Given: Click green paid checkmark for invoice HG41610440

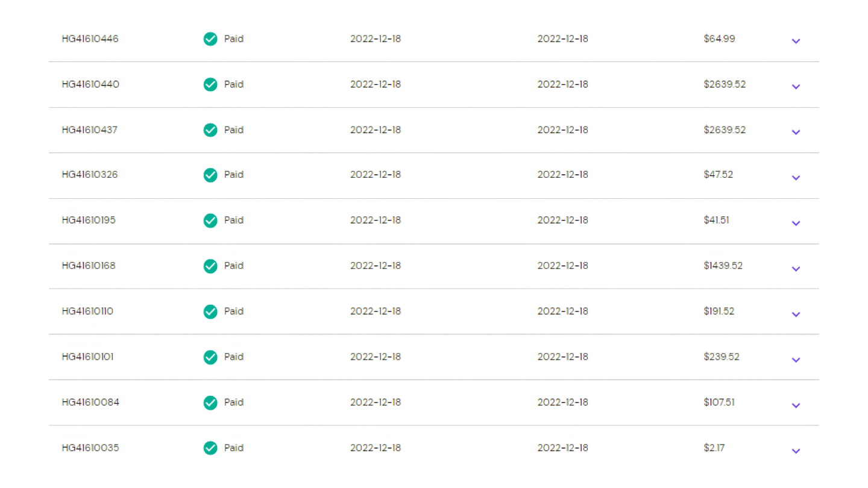Looking at the screenshot, I should [210, 84].
